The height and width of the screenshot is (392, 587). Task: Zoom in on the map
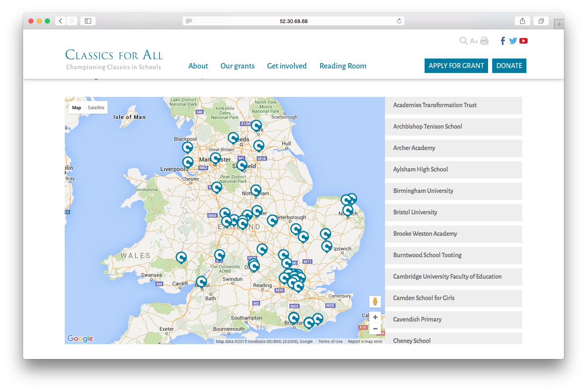click(x=375, y=317)
